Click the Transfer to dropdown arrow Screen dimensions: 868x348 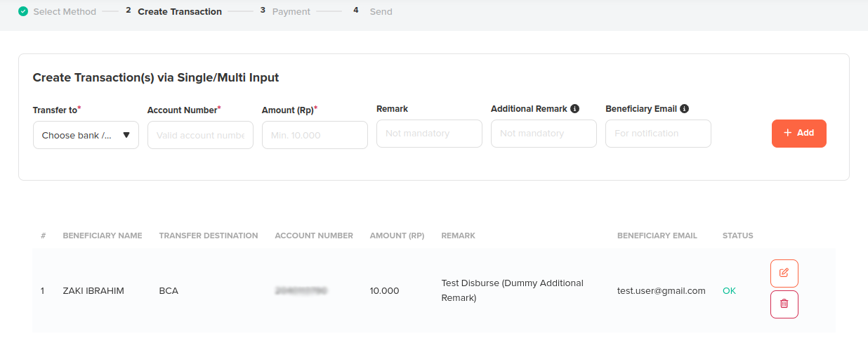coord(126,135)
